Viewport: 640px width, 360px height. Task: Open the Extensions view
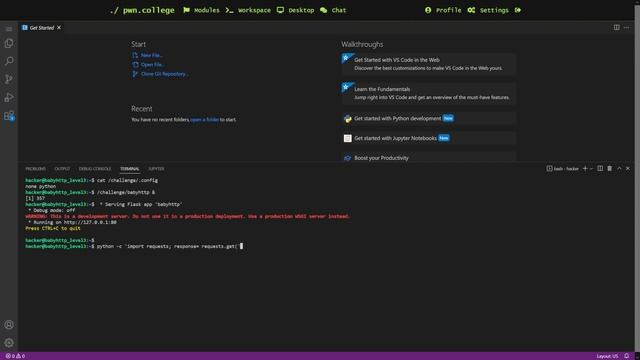(x=9, y=116)
